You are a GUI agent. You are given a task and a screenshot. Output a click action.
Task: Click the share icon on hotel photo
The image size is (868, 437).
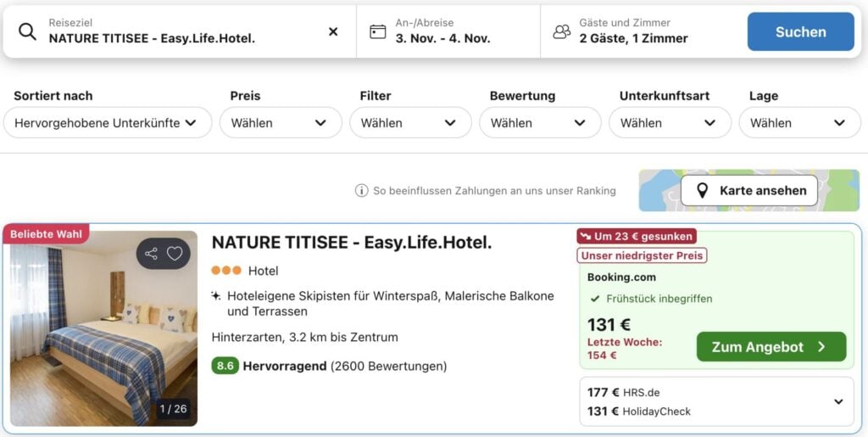151,253
